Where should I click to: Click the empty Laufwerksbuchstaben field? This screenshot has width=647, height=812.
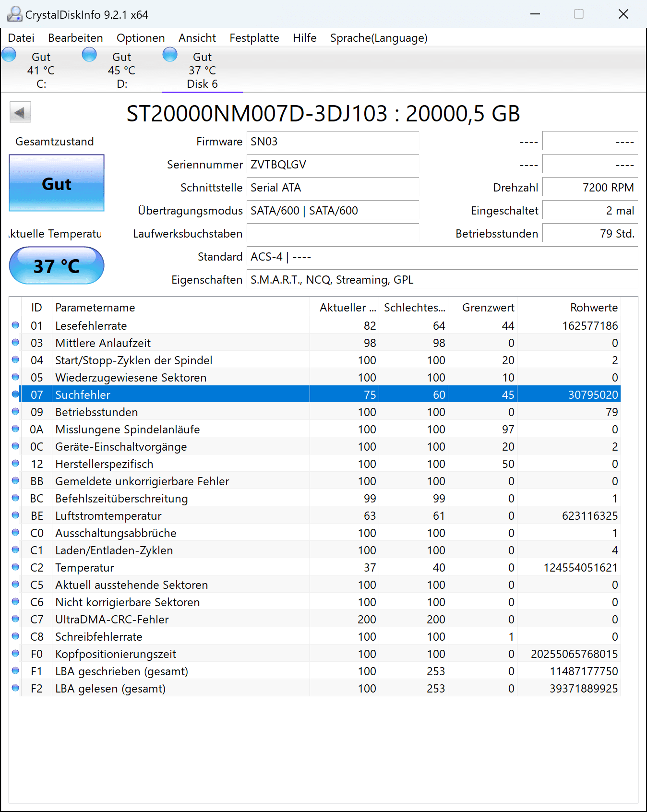pyautogui.click(x=333, y=234)
